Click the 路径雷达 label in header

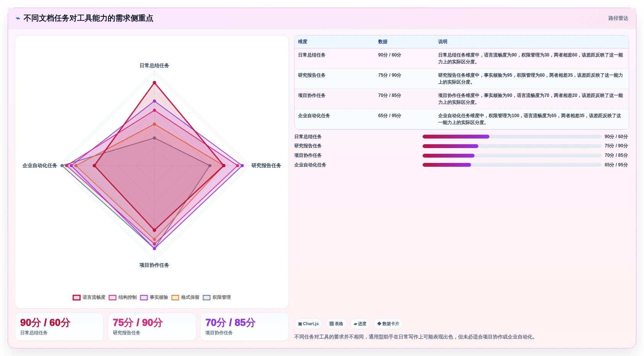[618, 18]
